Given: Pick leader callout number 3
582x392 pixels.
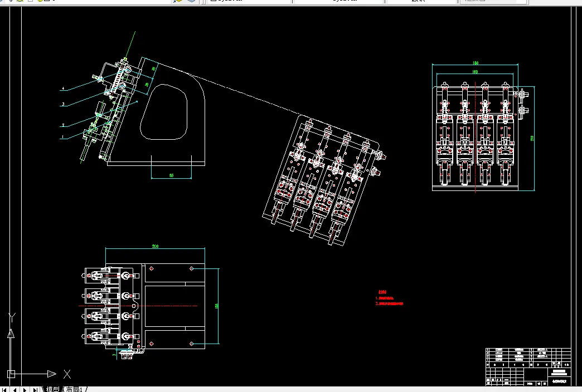Looking at the screenshot, I should point(63,104).
